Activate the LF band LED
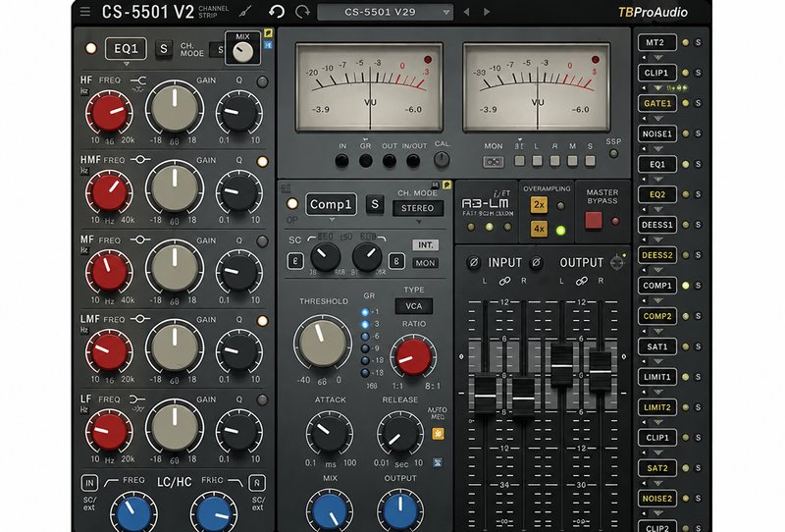The image size is (785, 532). coord(262,399)
